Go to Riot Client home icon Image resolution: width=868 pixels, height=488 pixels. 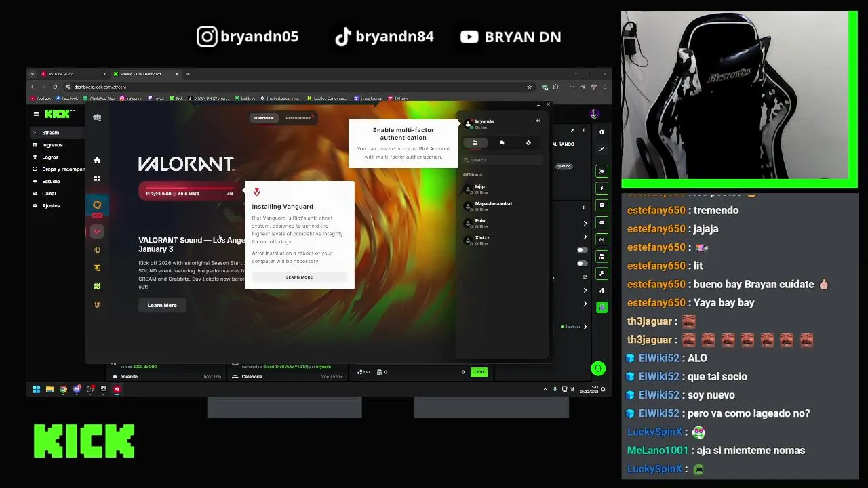pyautogui.click(x=97, y=161)
